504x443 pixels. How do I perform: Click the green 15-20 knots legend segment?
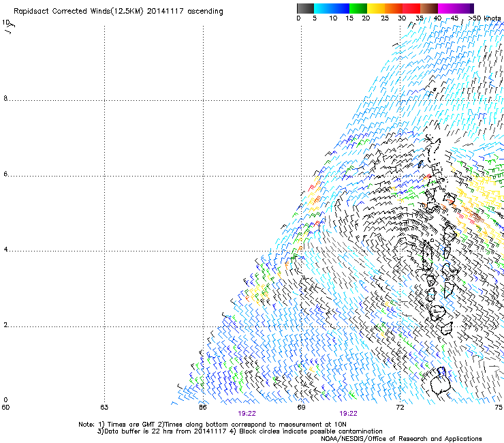[358, 8]
